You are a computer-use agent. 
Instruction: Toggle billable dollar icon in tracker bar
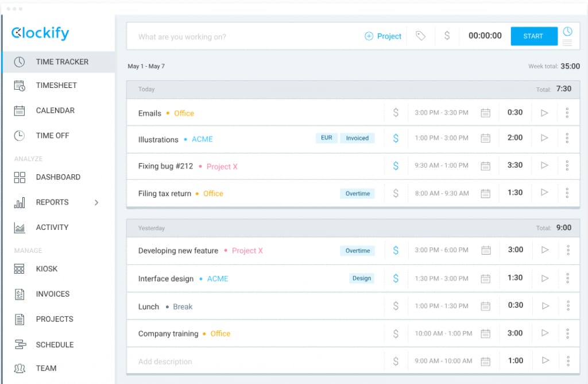(447, 36)
